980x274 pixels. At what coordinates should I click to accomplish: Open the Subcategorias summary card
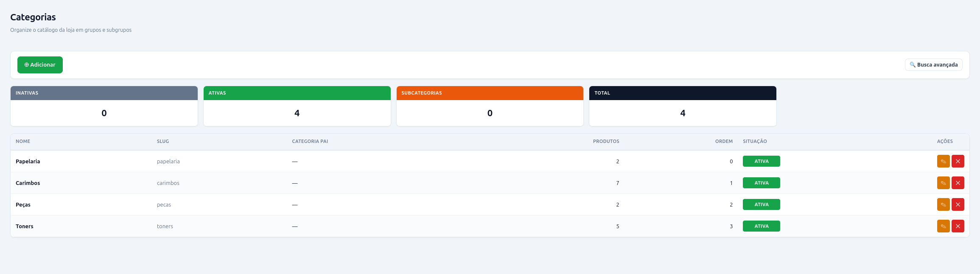pos(490,106)
